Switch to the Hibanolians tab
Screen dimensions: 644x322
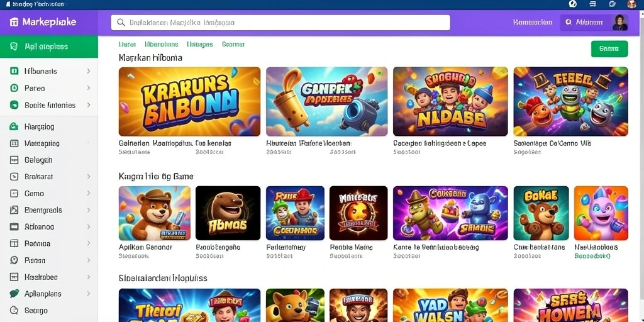(x=162, y=44)
